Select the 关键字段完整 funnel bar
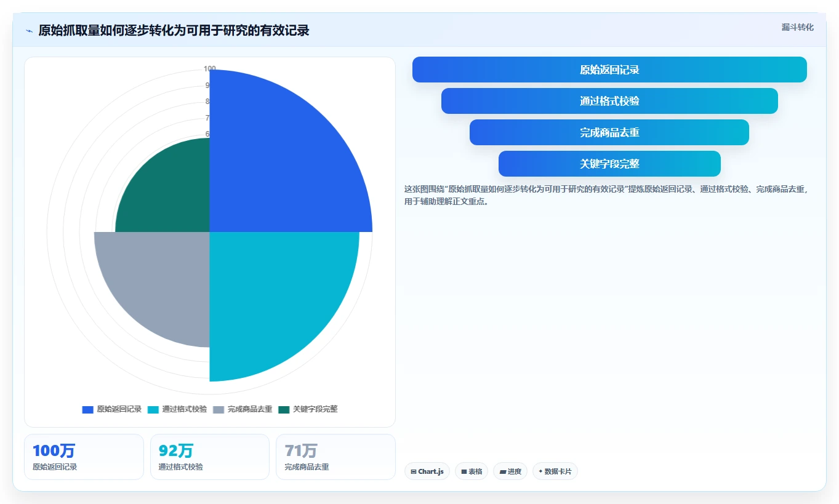839x504 pixels. click(609, 164)
